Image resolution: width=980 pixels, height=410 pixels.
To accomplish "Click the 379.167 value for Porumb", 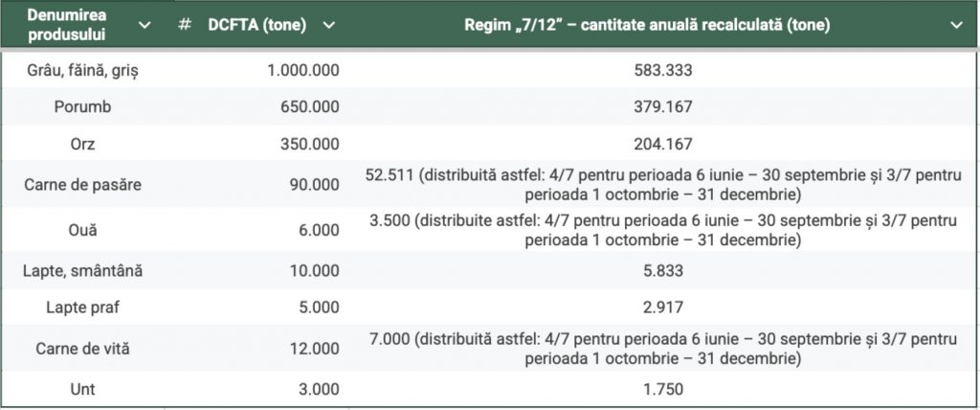I will tap(662, 107).
